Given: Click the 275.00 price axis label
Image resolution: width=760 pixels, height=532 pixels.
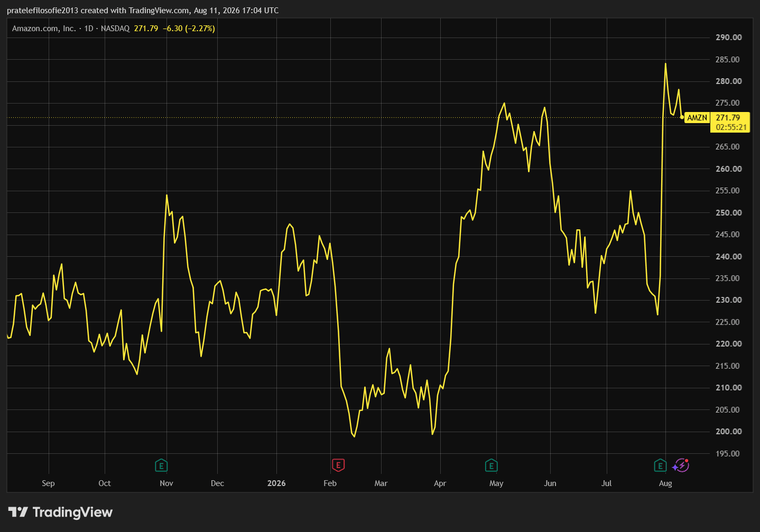Looking at the screenshot, I should [x=728, y=103].
